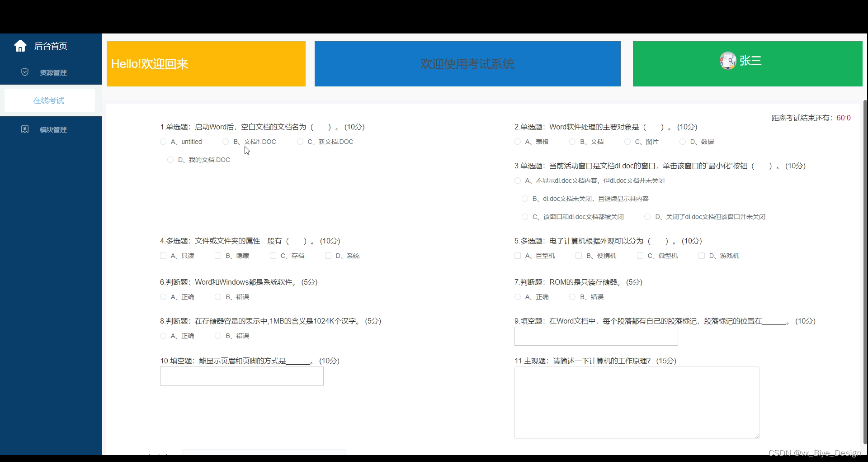Screen dimensions: 868x462
Task: Click the module icon next to 模块管理
Action: [x=25, y=129]
